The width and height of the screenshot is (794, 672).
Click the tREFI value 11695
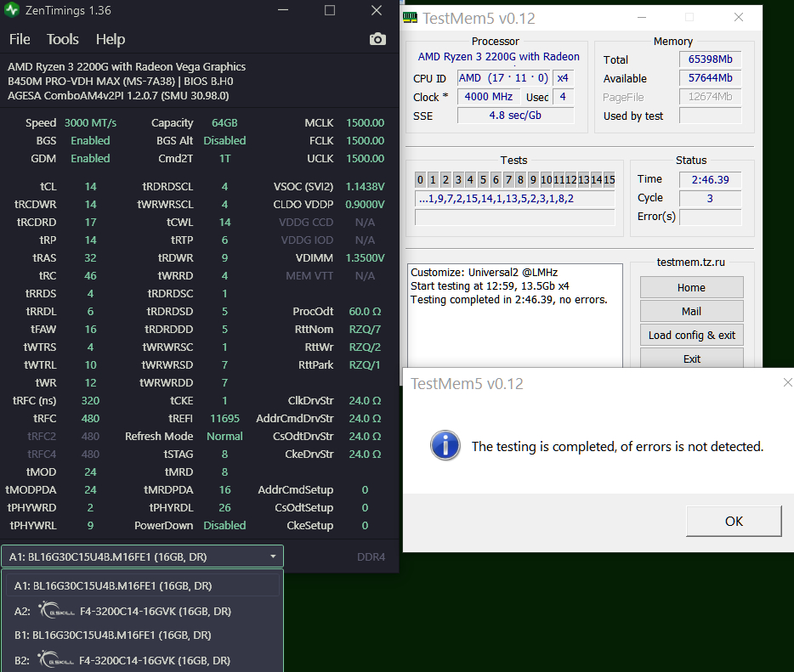pyautogui.click(x=224, y=419)
